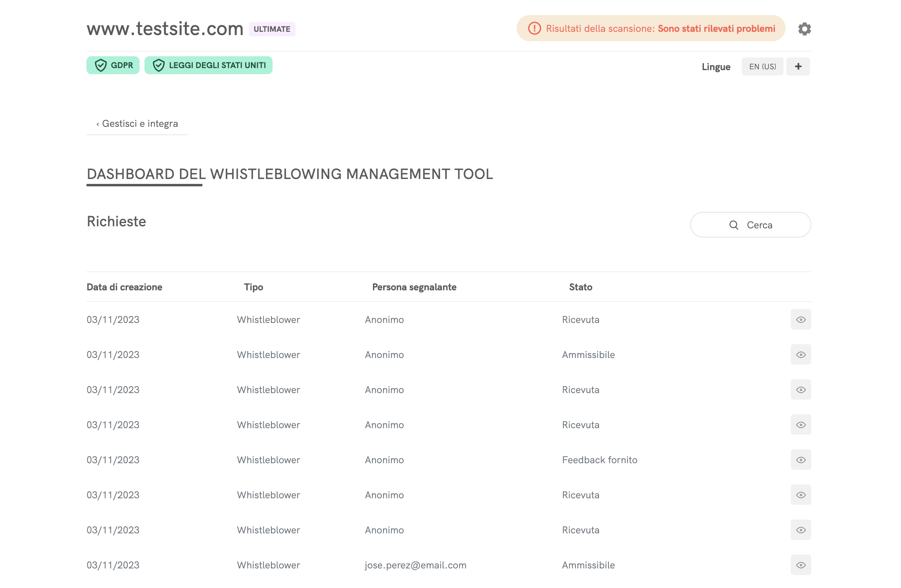This screenshot has height=588, width=901.
Task: Click the scan results warning icon
Action: point(534,29)
